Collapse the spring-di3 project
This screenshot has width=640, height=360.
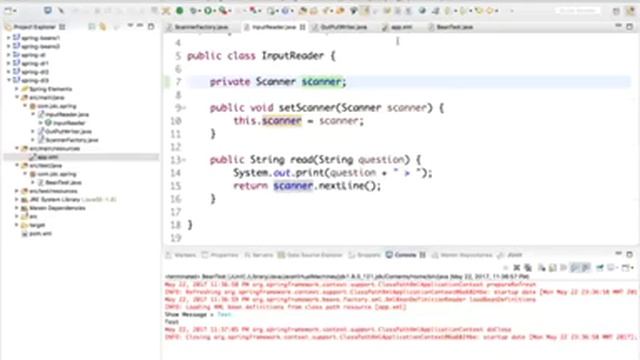pos(9,80)
